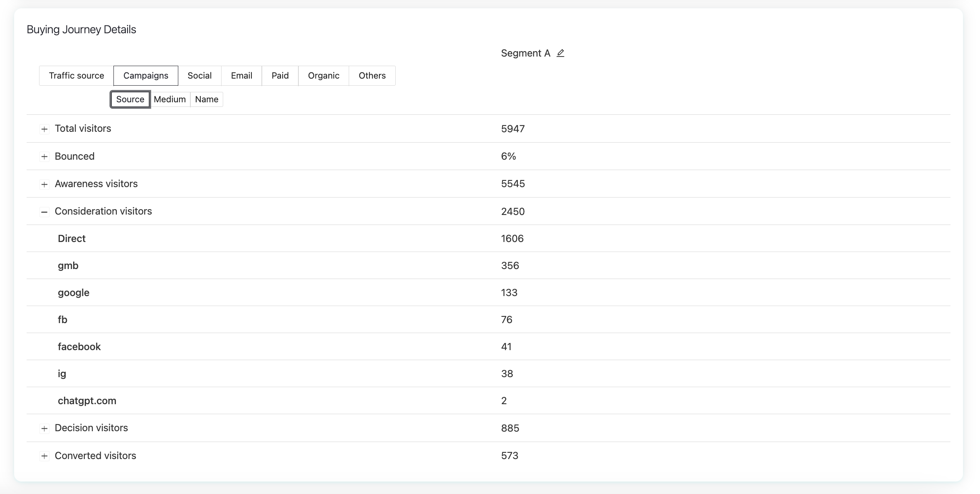Expand the Awareness visitors row
Image resolution: width=980 pixels, height=494 pixels.
pyautogui.click(x=44, y=184)
